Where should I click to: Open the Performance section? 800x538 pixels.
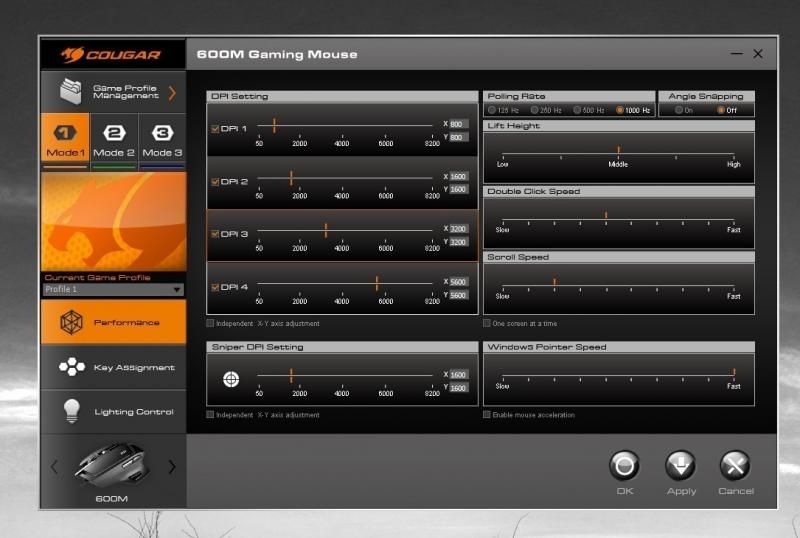pos(113,322)
